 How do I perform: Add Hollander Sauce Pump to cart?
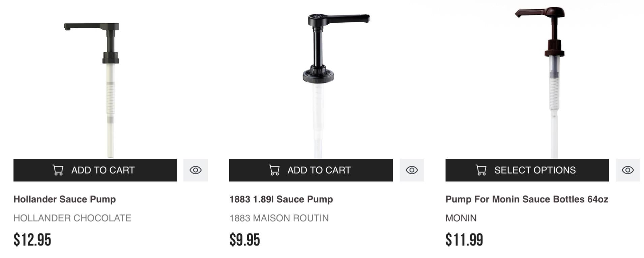coord(95,170)
